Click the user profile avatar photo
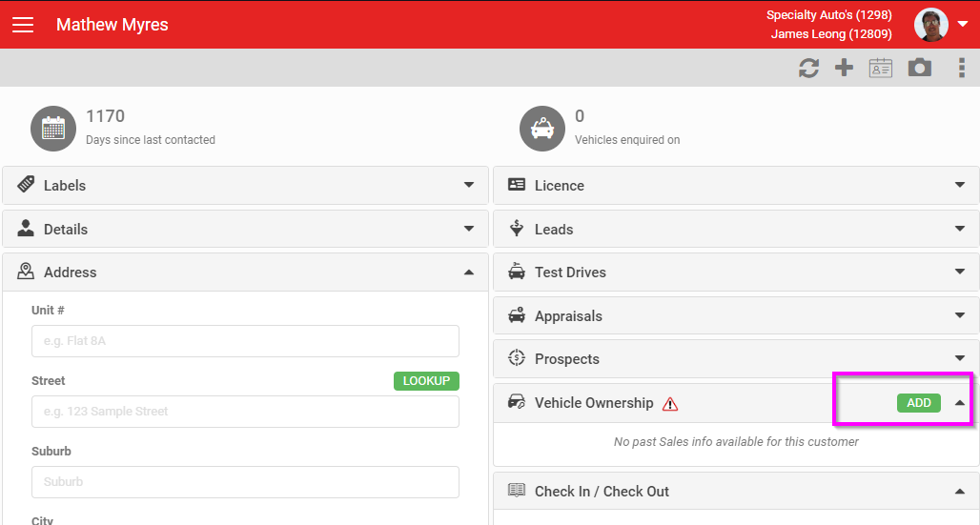 931,25
